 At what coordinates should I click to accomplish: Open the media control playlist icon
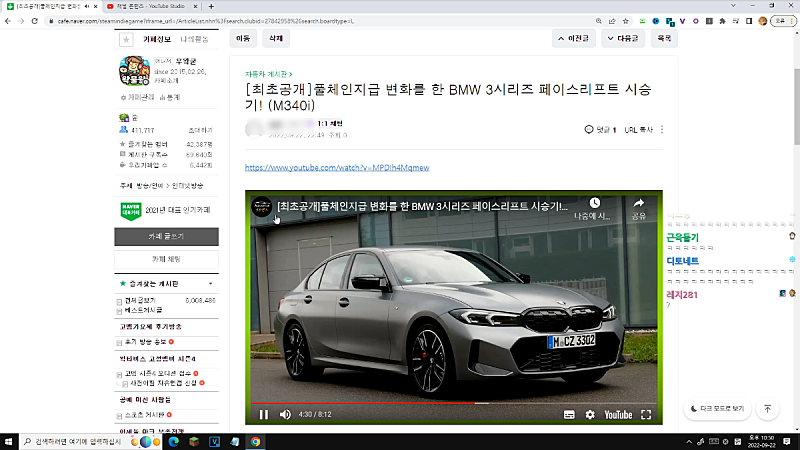736,21
